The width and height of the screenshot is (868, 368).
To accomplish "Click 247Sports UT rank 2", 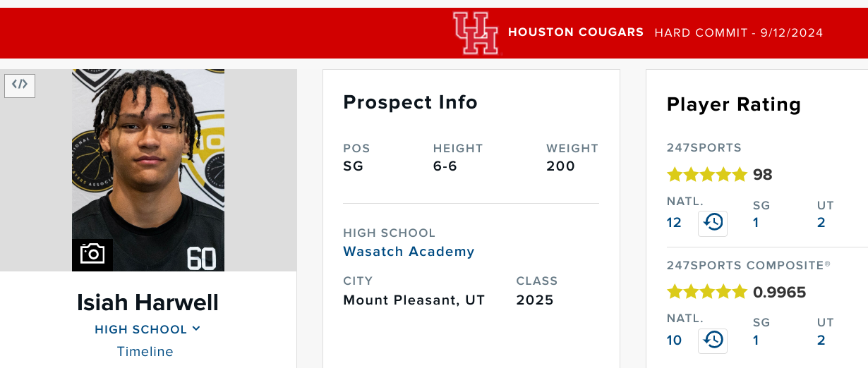I will (821, 223).
